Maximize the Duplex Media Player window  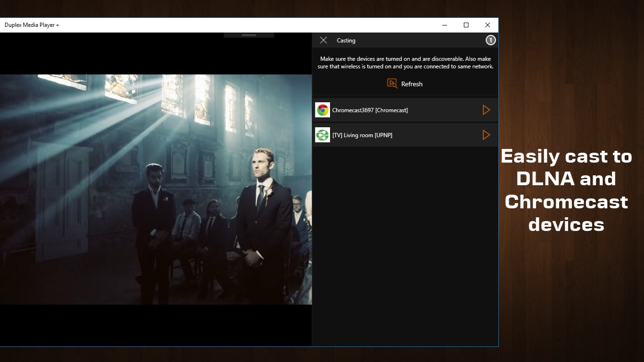click(466, 25)
